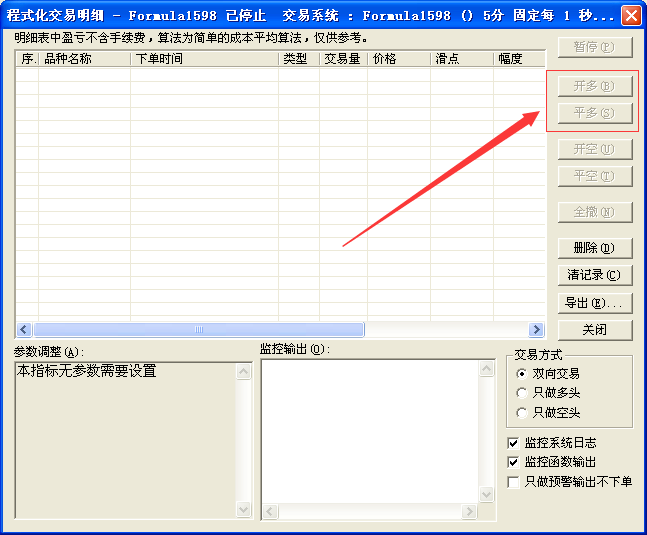Clear records with 清记录(C) button

tap(595, 275)
